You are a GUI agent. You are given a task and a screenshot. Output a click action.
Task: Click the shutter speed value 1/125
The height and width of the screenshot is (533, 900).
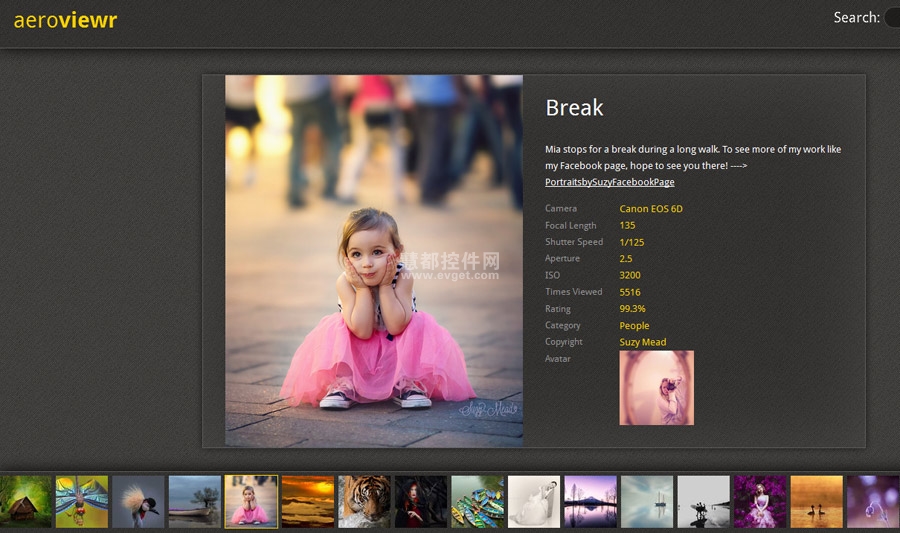click(x=631, y=242)
